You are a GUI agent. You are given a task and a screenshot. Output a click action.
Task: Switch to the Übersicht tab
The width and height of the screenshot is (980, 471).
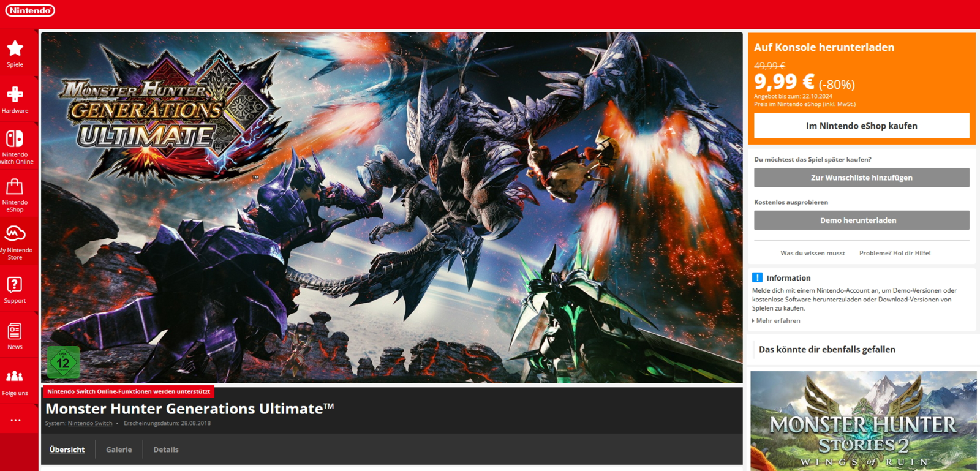click(67, 450)
